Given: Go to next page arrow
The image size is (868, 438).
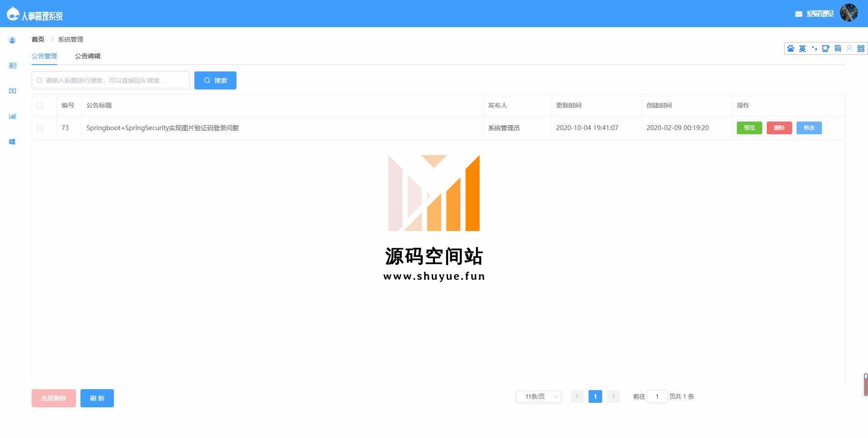Looking at the screenshot, I should [x=613, y=396].
